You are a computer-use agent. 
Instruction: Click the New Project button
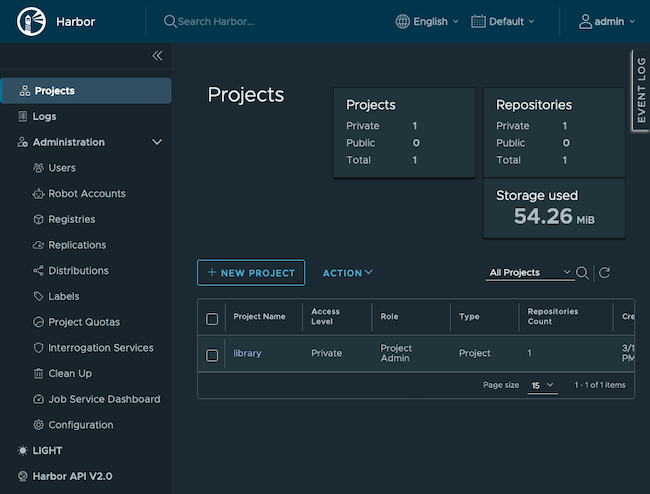(x=251, y=273)
